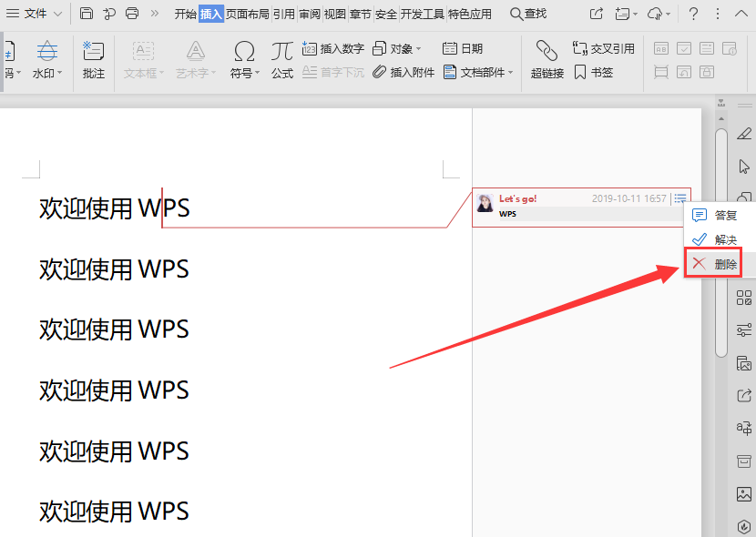Open the cloud sync dropdown
Viewport: 756px width, 537px height.
click(x=659, y=14)
